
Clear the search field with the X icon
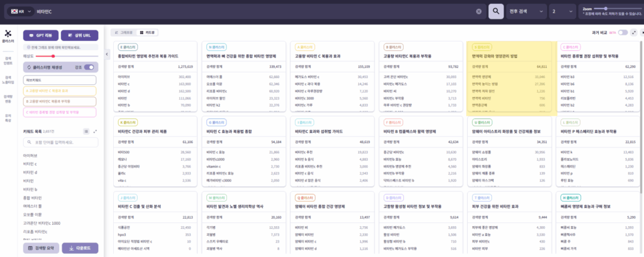[479, 11]
